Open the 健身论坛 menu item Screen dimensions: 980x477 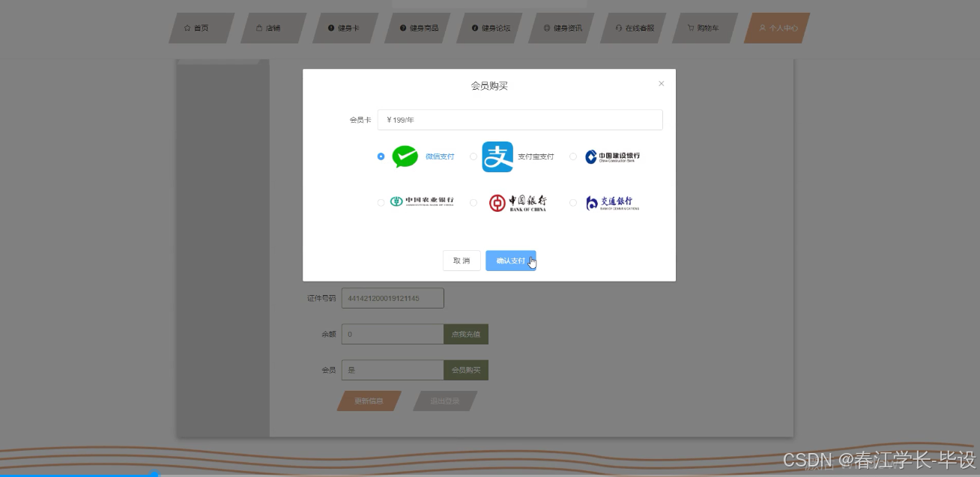coord(488,28)
